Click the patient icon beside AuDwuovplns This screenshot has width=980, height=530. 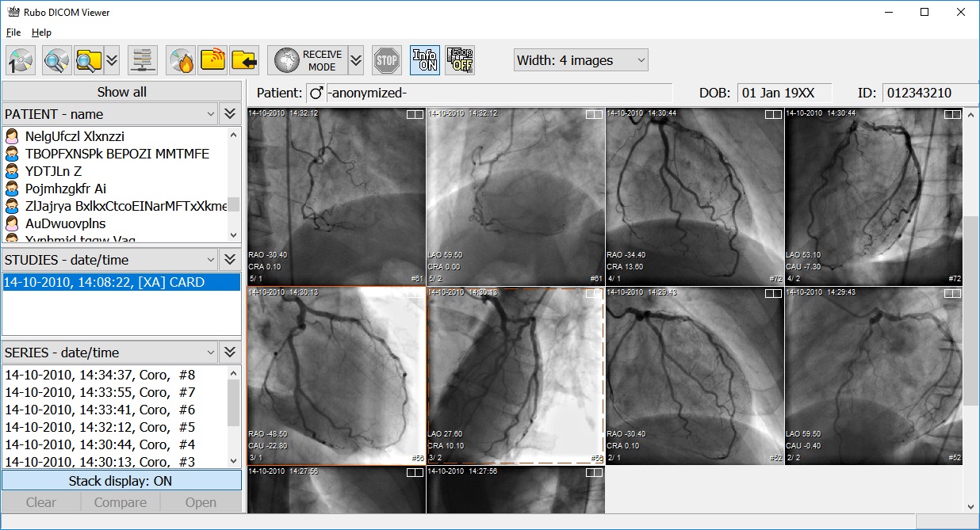tap(12, 224)
